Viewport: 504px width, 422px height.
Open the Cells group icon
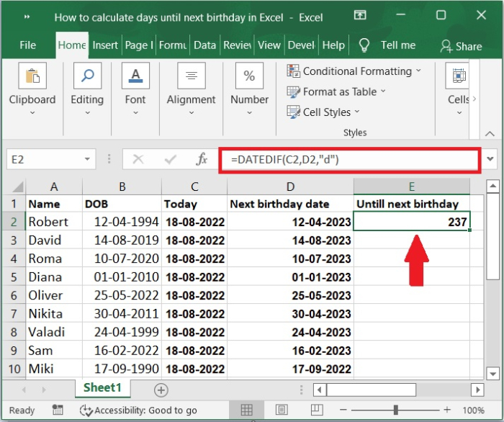tap(458, 77)
